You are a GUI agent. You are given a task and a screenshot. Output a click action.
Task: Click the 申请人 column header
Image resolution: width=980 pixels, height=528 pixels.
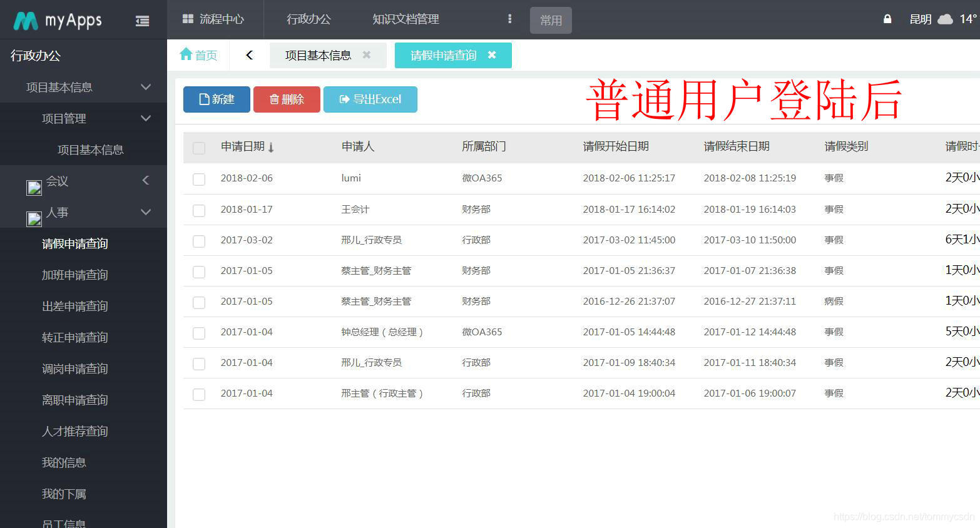point(357,146)
